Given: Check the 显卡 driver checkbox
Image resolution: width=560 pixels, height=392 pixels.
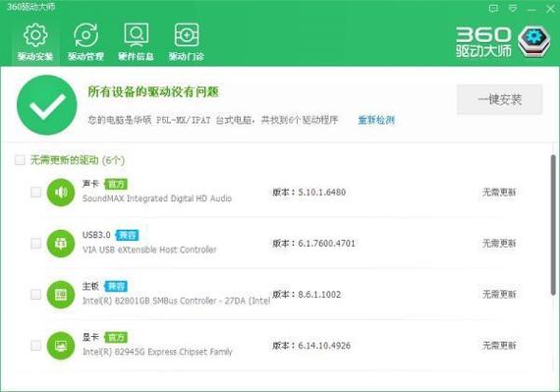Looking at the screenshot, I should (35, 346).
